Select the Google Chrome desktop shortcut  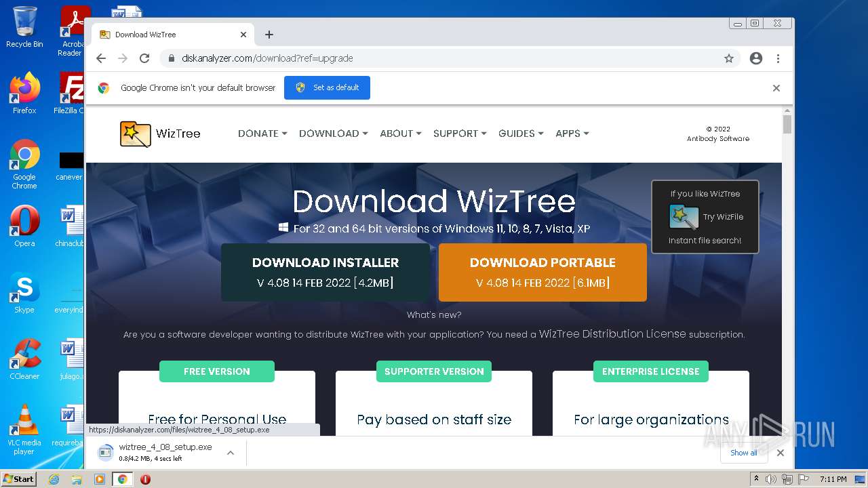pyautogui.click(x=24, y=164)
